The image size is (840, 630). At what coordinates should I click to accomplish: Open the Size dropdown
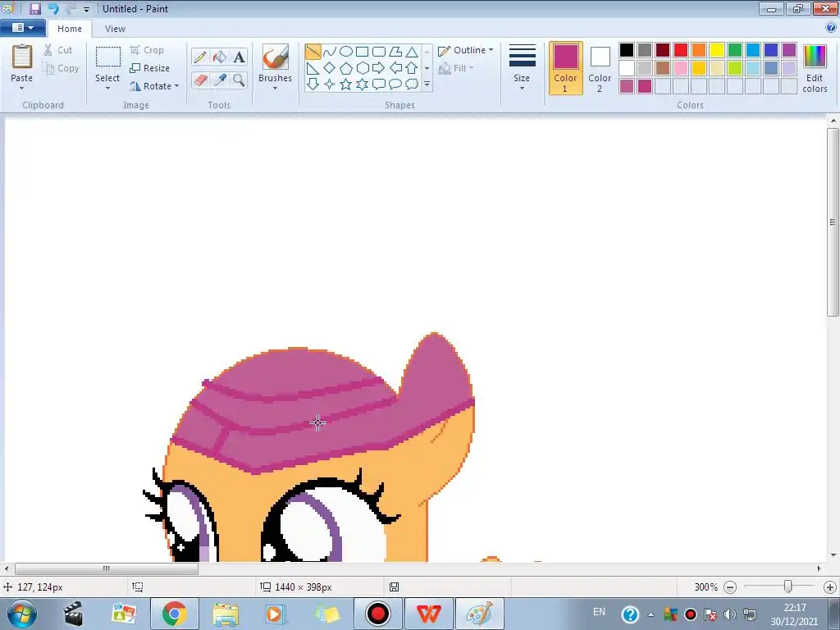point(522,67)
